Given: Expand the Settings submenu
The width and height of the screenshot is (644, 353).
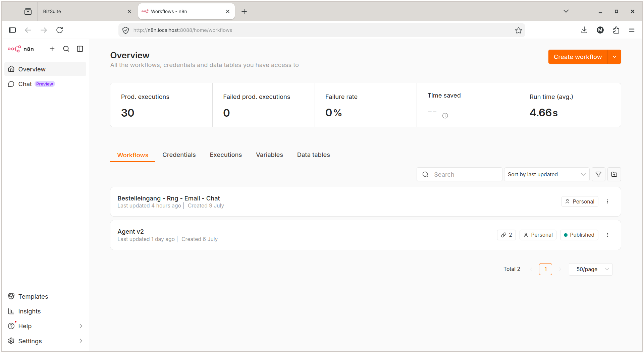Looking at the screenshot, I should [x=45, y=341].
